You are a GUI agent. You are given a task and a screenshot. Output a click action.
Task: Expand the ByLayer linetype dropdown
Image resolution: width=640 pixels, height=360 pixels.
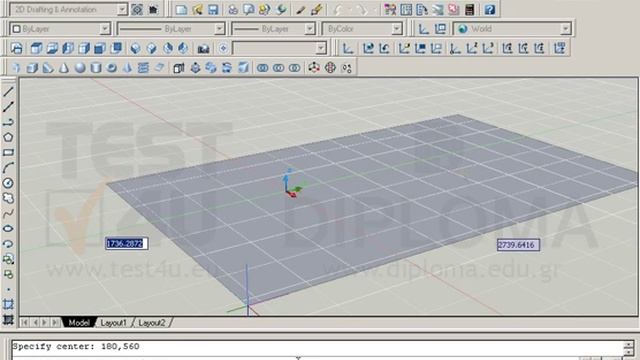point(220,29)
